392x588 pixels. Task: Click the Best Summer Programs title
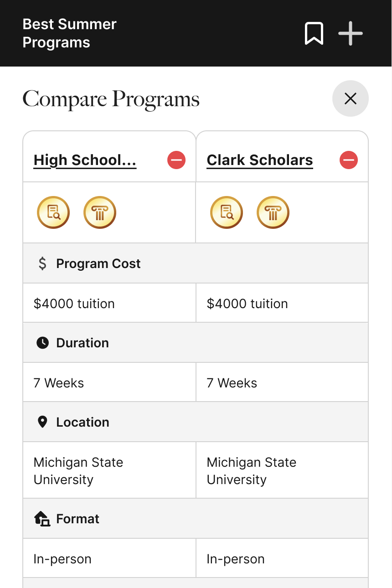coord(70,33)
